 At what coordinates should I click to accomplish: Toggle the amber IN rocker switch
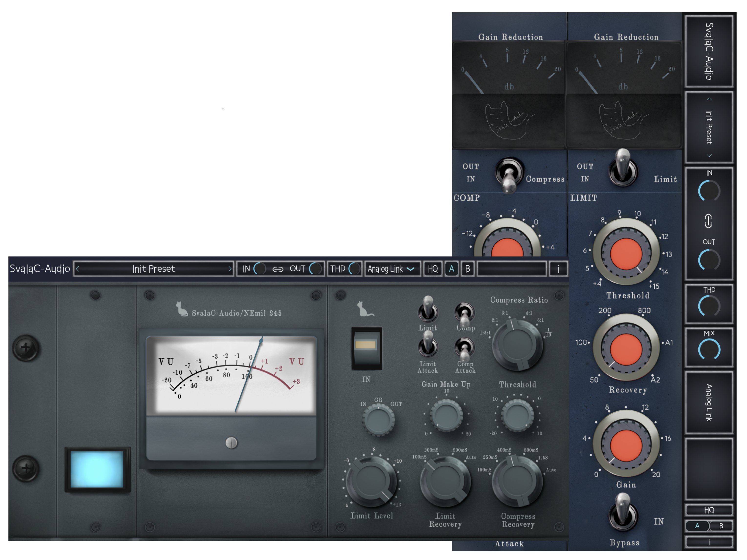pyautogui.click(x=367, y=348)
